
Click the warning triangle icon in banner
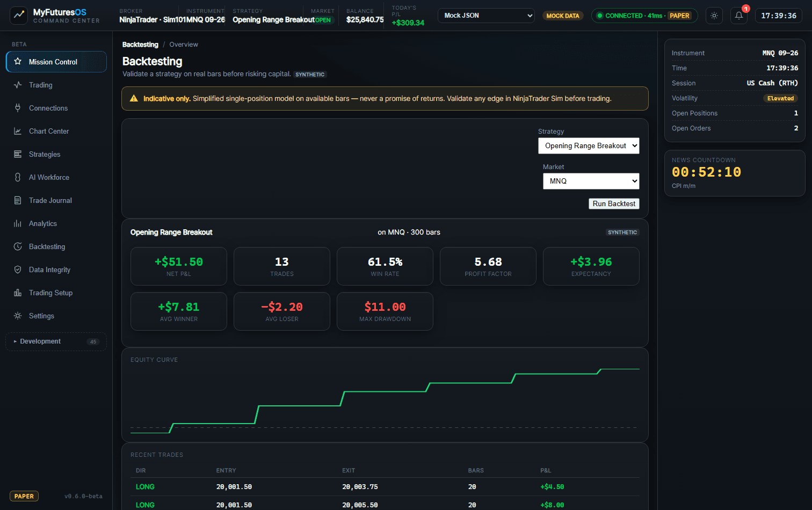[x=134, y=98]
